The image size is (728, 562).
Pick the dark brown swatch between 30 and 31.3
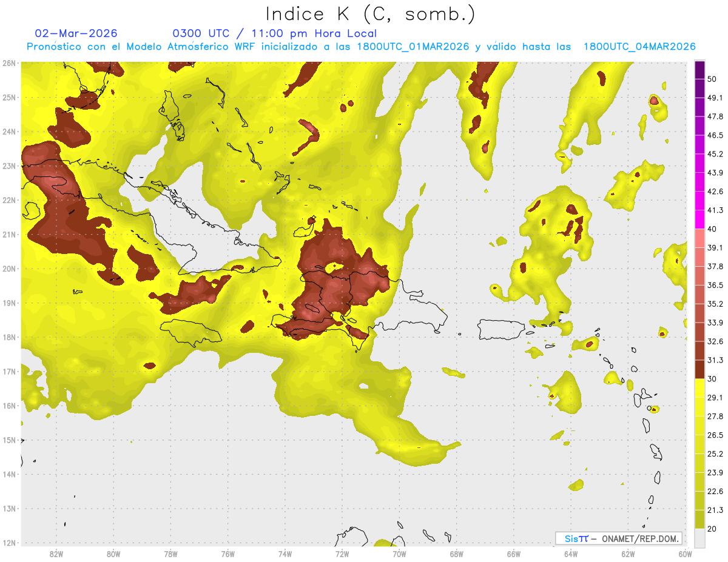click(x=699, y=369)
